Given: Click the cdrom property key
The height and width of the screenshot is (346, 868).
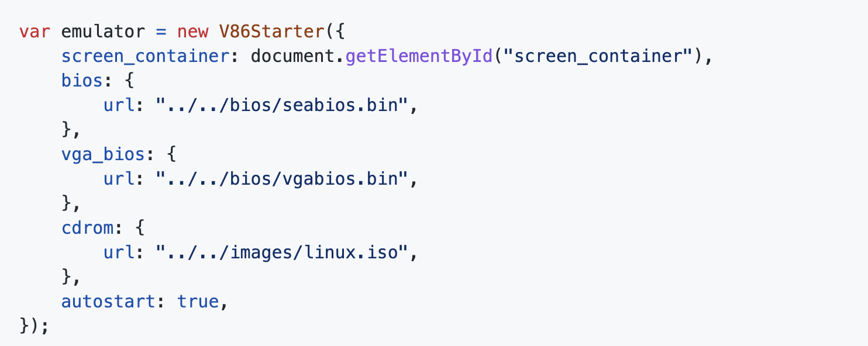Looking at the screenshot, I should (88, 228).
